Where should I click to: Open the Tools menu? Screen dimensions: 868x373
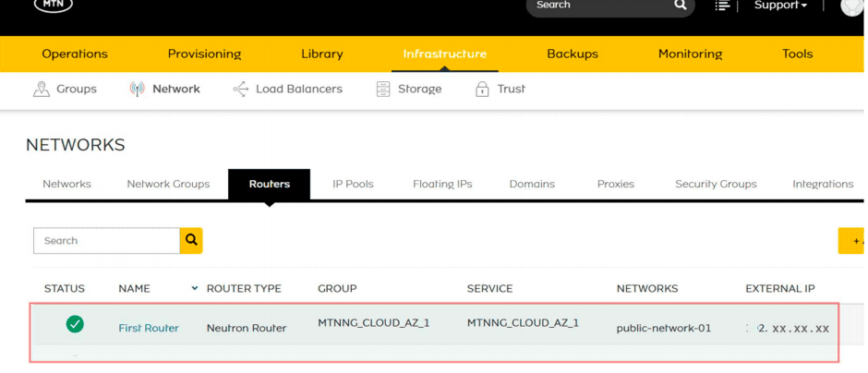797,54
